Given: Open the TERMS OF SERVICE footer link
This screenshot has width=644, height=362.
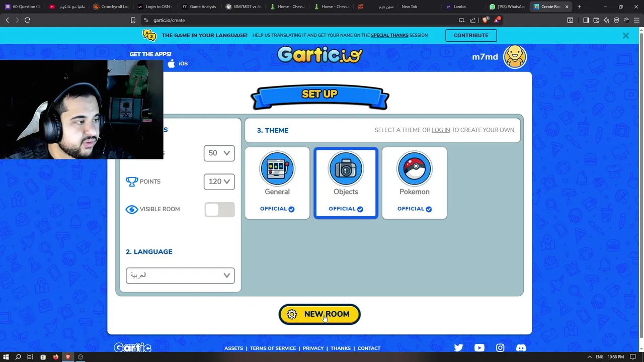Looking at the screenshot, I should 273,348.
